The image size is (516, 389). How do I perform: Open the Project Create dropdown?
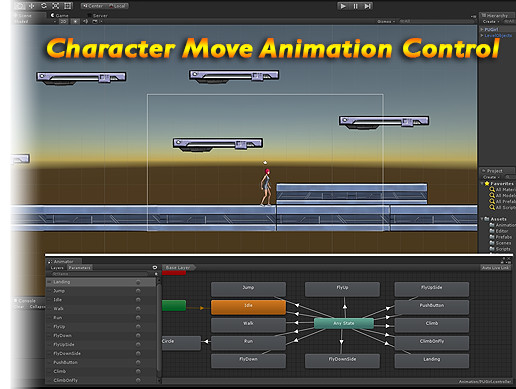tap(491, 177)
